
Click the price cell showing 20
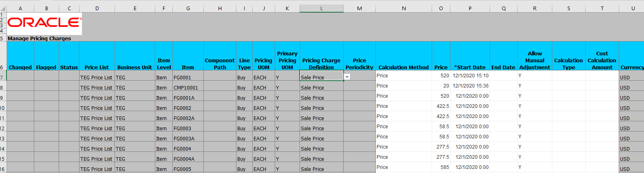point(441,86)
